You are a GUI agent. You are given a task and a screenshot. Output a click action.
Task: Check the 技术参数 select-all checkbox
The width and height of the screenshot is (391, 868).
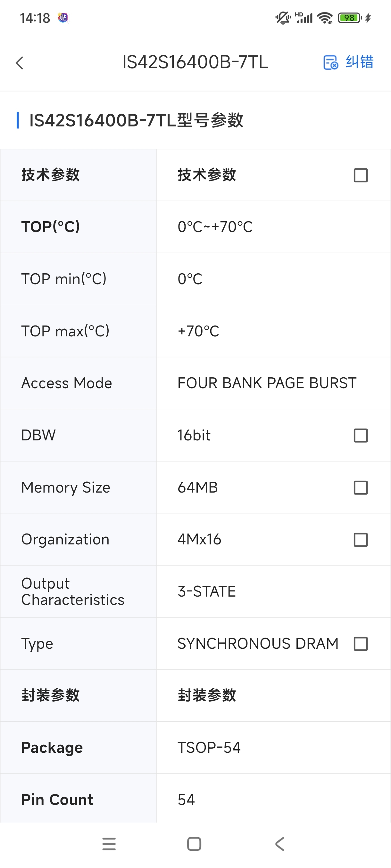pyautogui.click(x=361, y=175)
